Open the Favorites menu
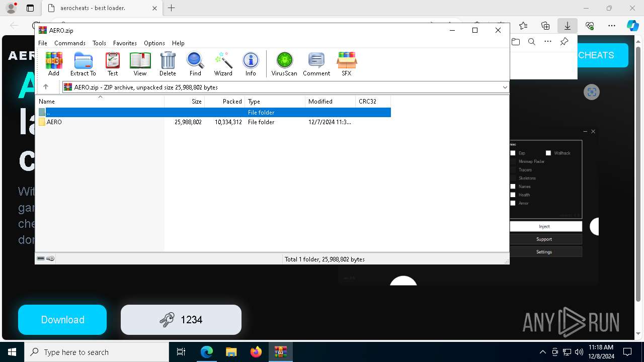This screenshot has height=362, width=644. (125, 43)
